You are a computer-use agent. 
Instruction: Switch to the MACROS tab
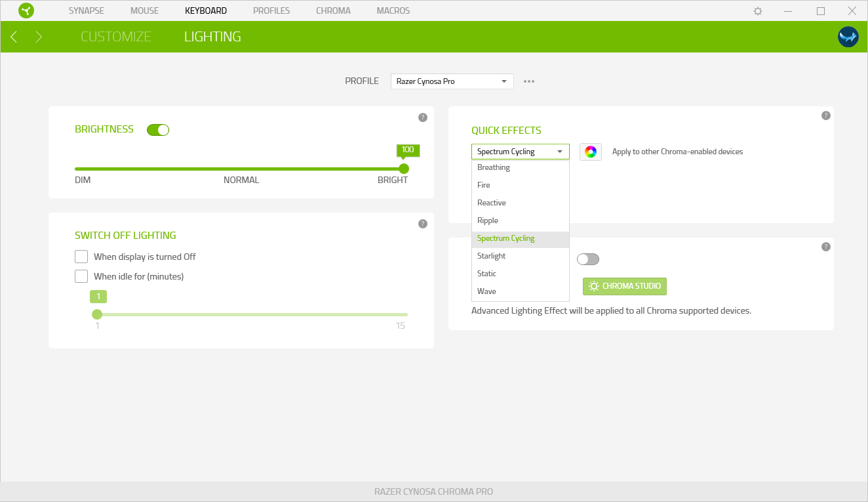click(x=393, y=11)
